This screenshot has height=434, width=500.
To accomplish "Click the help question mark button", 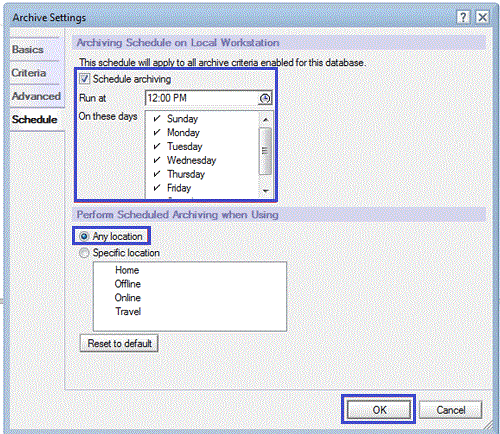I will (x=463, y=17).
